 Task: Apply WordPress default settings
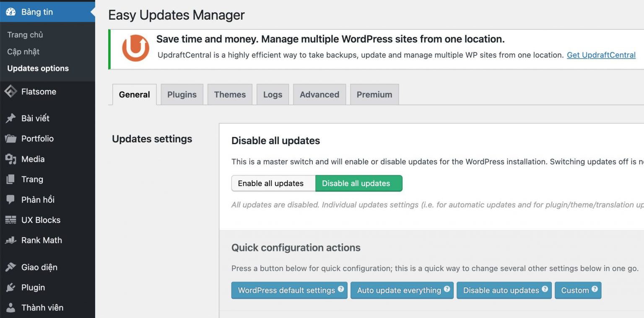pyautogui.click(x=289, y=290)
